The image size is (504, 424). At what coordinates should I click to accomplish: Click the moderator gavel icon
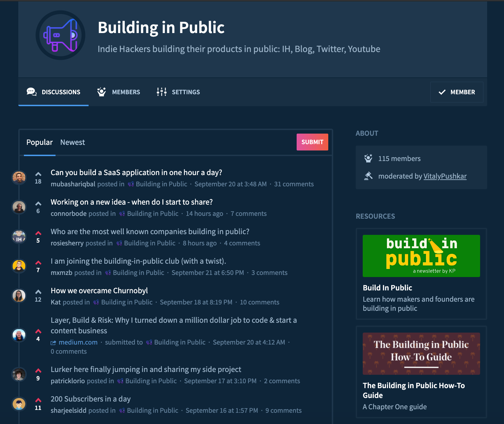(x=368, y=176)
